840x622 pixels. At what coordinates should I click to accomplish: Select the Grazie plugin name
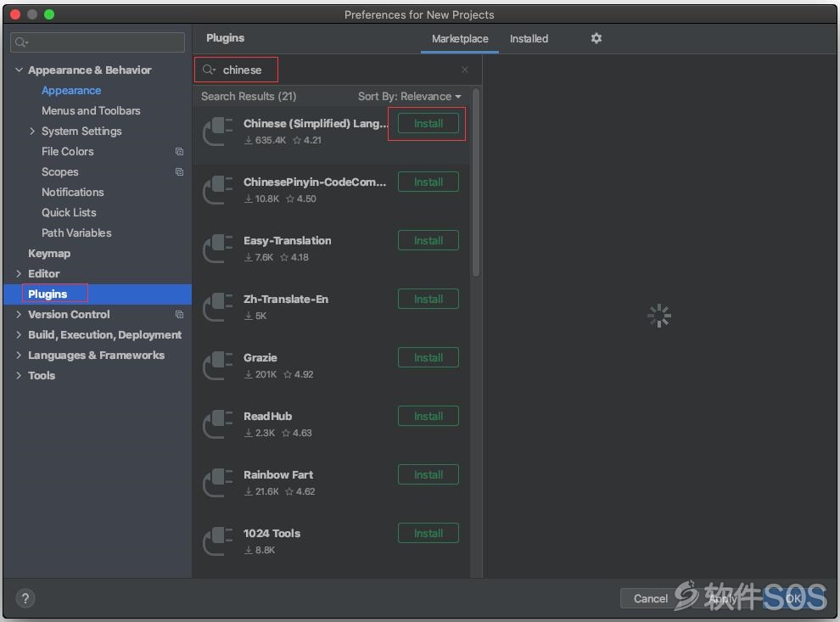coord(260,358)
